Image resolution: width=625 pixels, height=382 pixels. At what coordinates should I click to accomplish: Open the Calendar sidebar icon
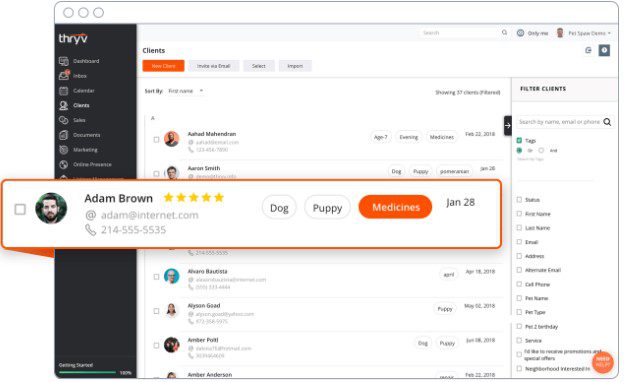point(64,91)
